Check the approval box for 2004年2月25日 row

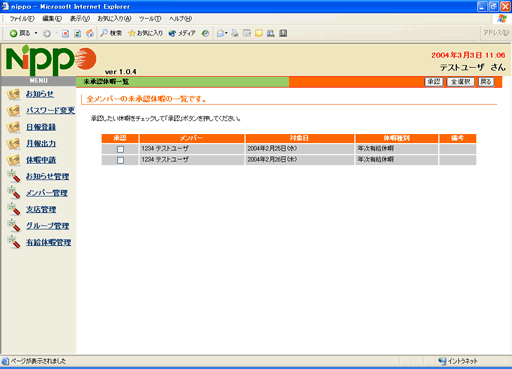click(x=120, y=149)
